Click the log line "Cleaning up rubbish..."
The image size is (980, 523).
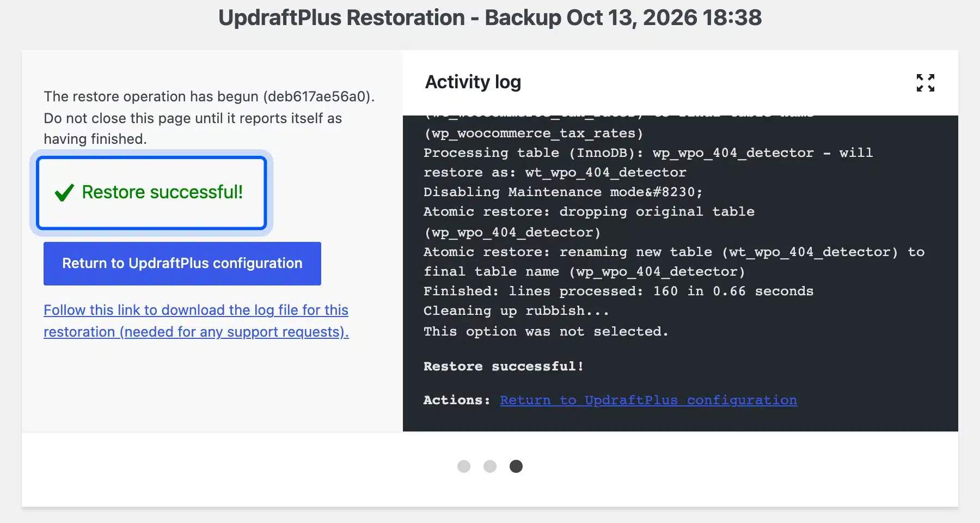click(x=516, y=311)
